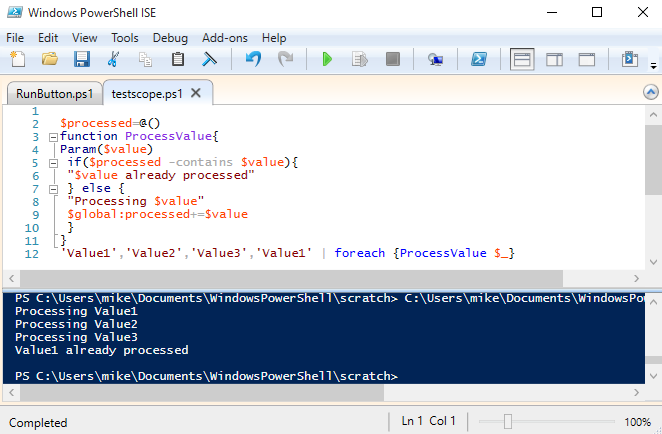
Task: Click the foreach keyword on line 12
Action: pyautogui.click(x=360, y=253)
